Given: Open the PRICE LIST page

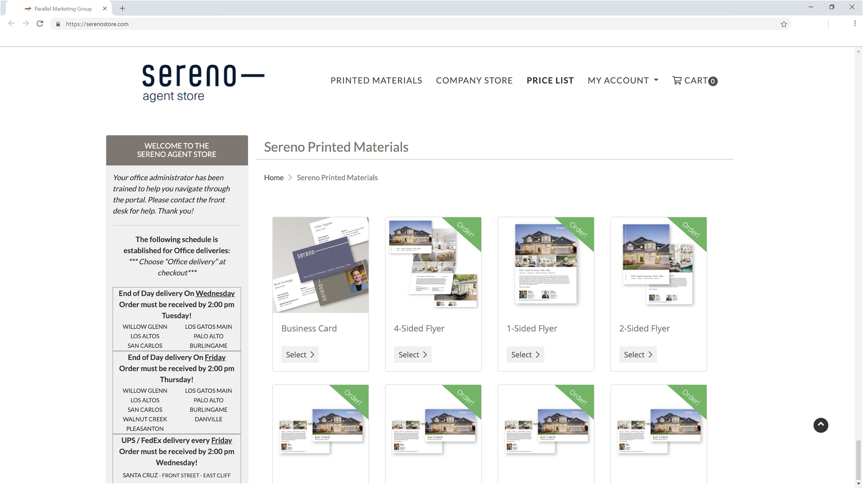Looking at the screenshot, I should click(550, 80).
